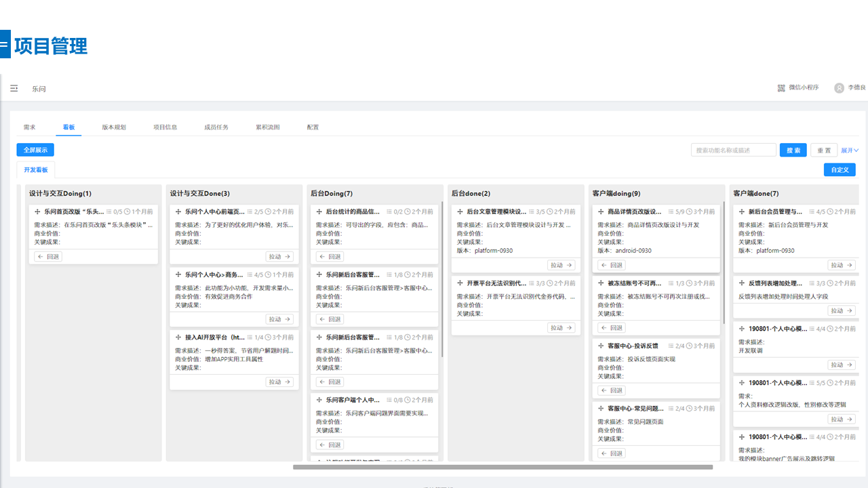
Task: Open the 版本规划 tab
Action: click(114, 127)
